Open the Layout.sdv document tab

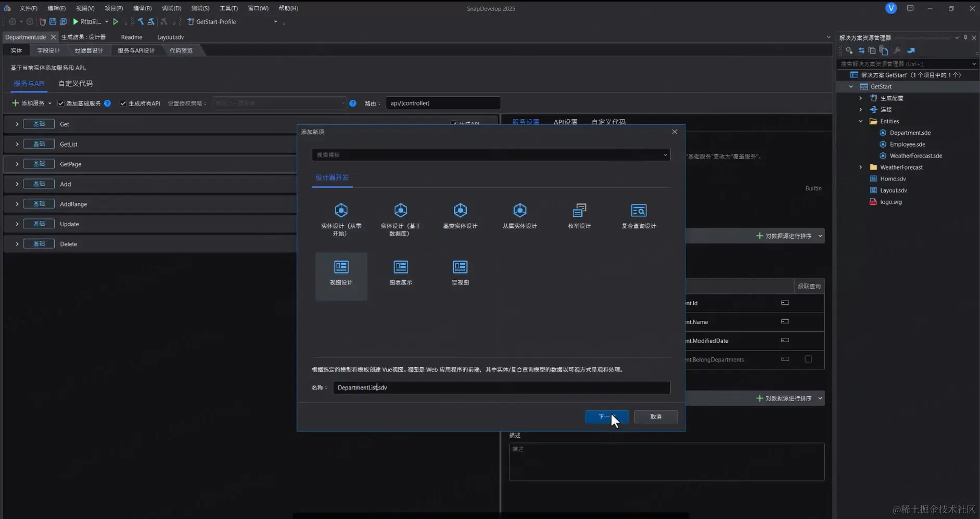170,37
